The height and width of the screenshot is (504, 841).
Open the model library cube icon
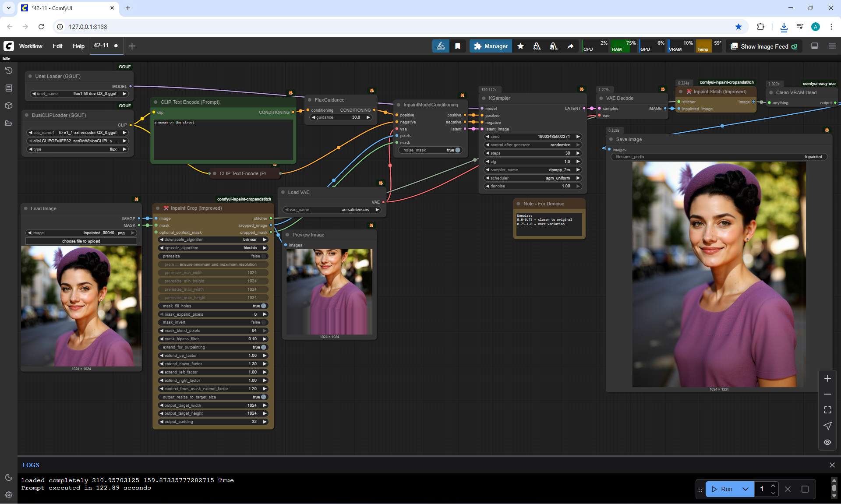[8, 106]
